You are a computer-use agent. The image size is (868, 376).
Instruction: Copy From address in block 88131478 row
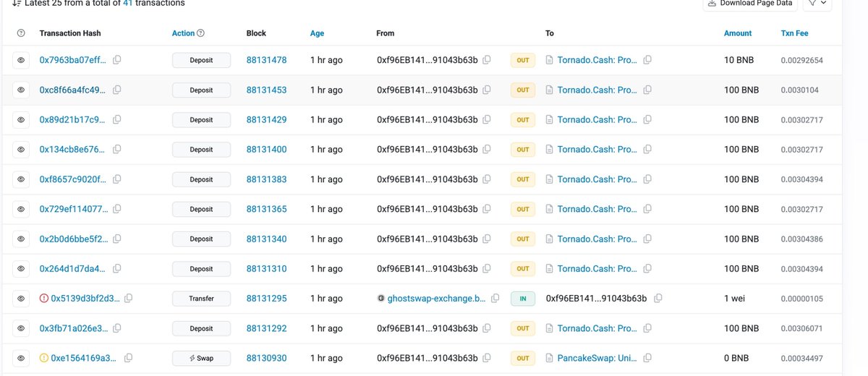(487, 60)
